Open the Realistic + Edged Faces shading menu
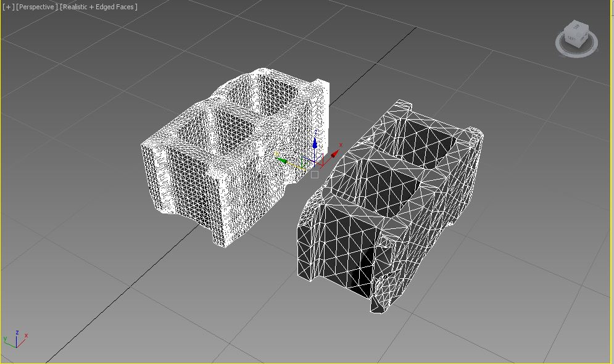 click(x=99, y=7)
